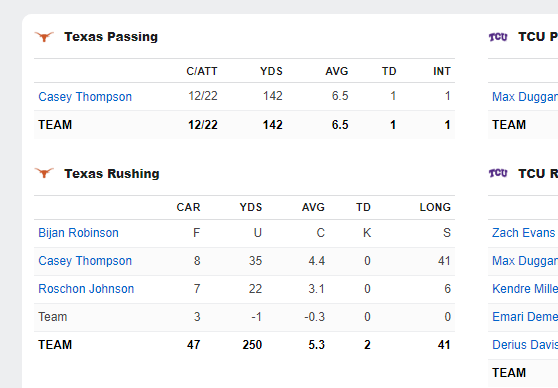Click YDS header in Texas Passing table
Viewport: 558px width, 388px height.
(271, 71)
